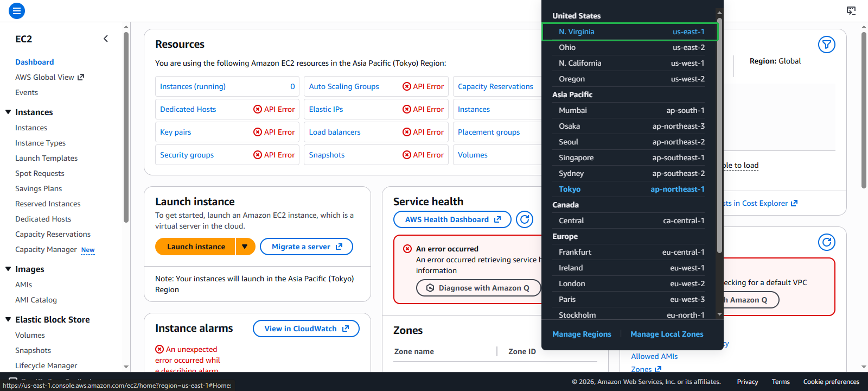Click the sidebar navigation scrollbar
This screenshot has width=868, height=391.
click(x=126, y=128)
